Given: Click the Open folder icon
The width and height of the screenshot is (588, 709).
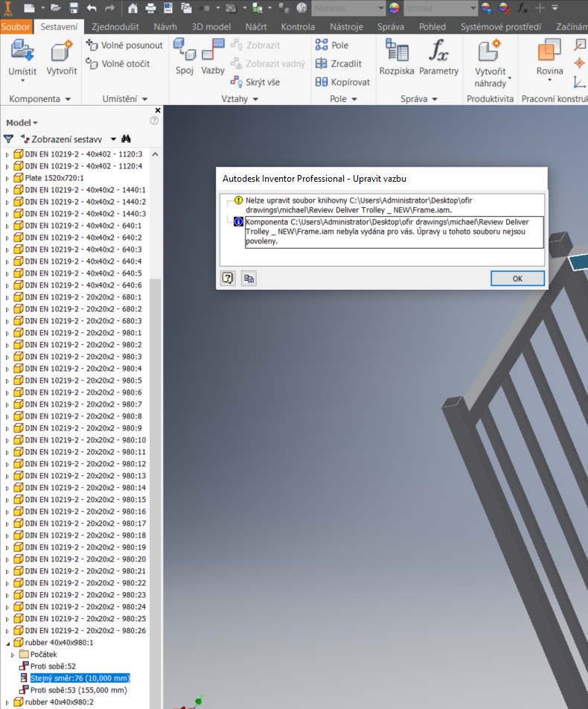Looking at the screenshot, I should tap(55, 7).
